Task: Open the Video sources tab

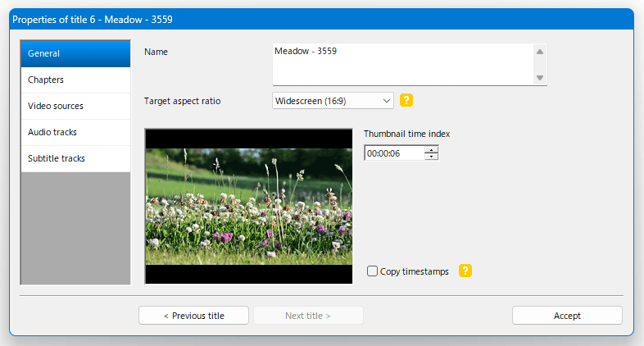Action: click(75, 106)
